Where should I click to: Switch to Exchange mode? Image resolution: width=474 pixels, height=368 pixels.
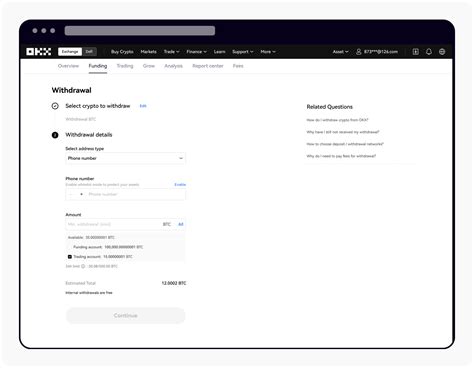point(70,52)
